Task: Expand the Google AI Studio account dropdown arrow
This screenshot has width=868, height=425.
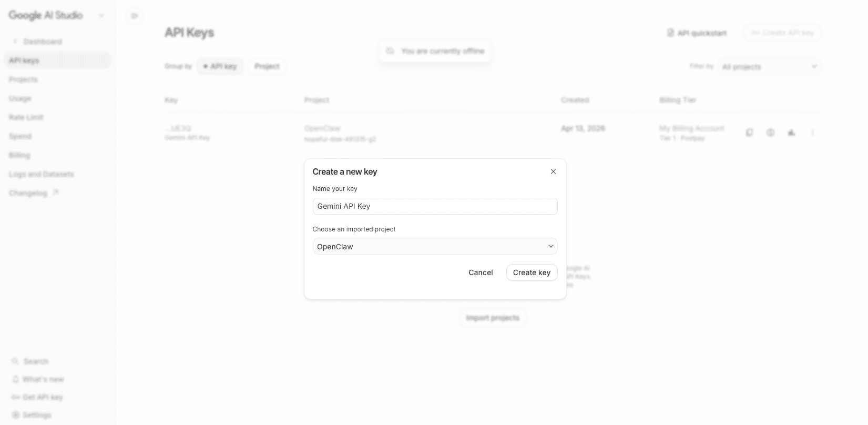Action: point(101,16)
